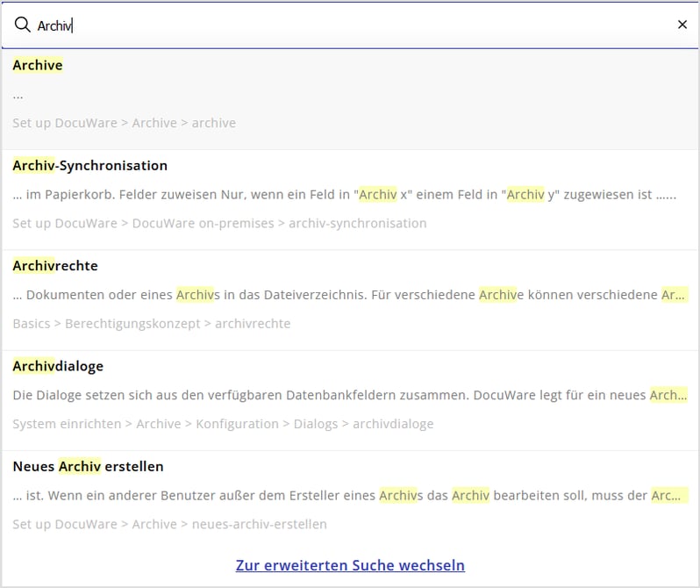
Task: Open the "Archiv-Synchronisation" result title
Action: pos(89,165)
